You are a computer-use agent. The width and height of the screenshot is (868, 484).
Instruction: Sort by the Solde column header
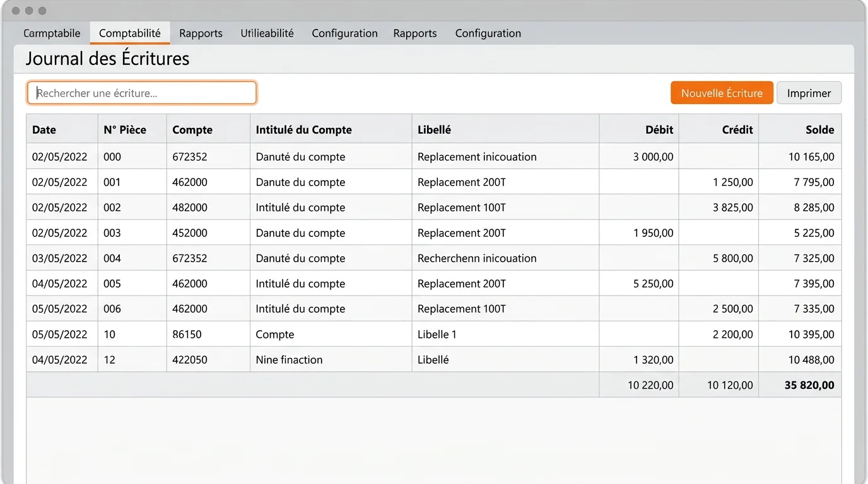coord(800,129)
